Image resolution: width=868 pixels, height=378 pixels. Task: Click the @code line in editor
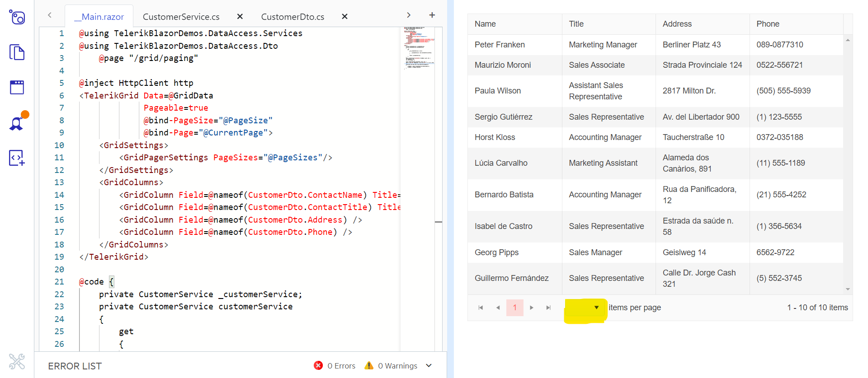click(x=97, y=282)
